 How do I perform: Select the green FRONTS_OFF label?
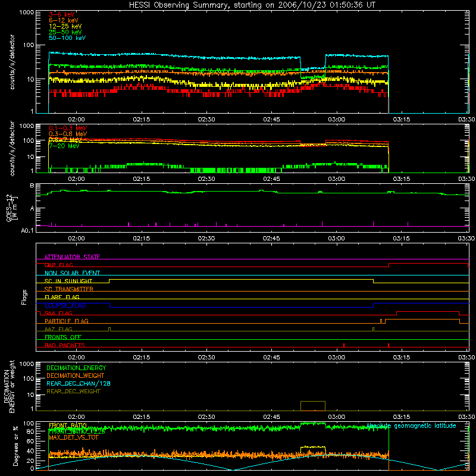[x=63, y=337]
